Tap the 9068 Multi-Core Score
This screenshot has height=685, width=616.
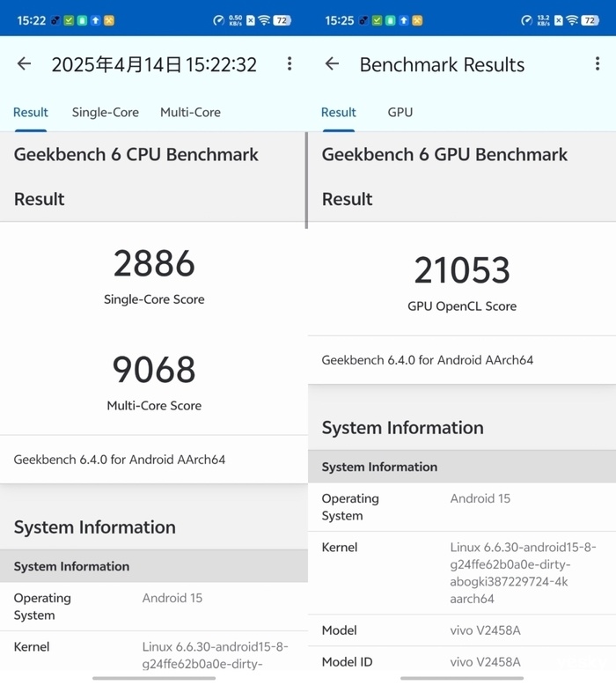point(154,370)
